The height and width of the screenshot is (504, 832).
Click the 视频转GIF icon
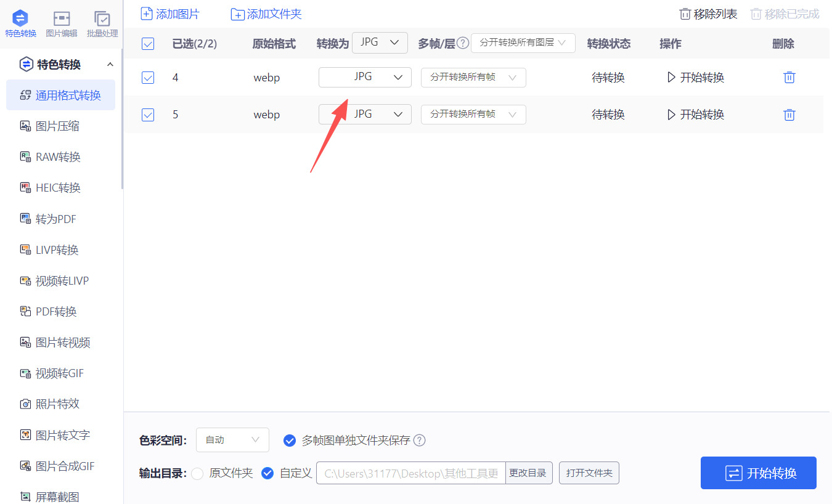click(25, 373)
